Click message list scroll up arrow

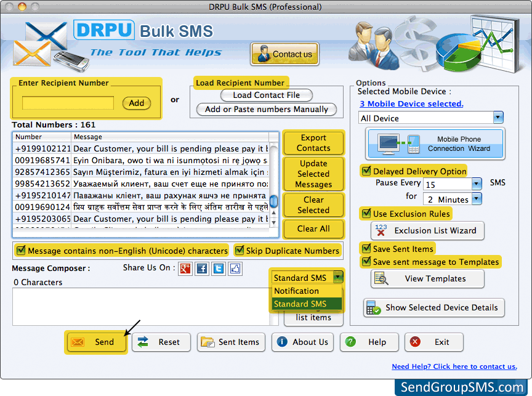click(x=273, y=212)
